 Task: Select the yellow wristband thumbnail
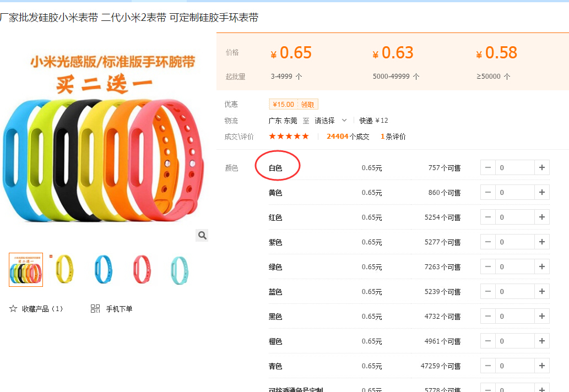[64, 270]
